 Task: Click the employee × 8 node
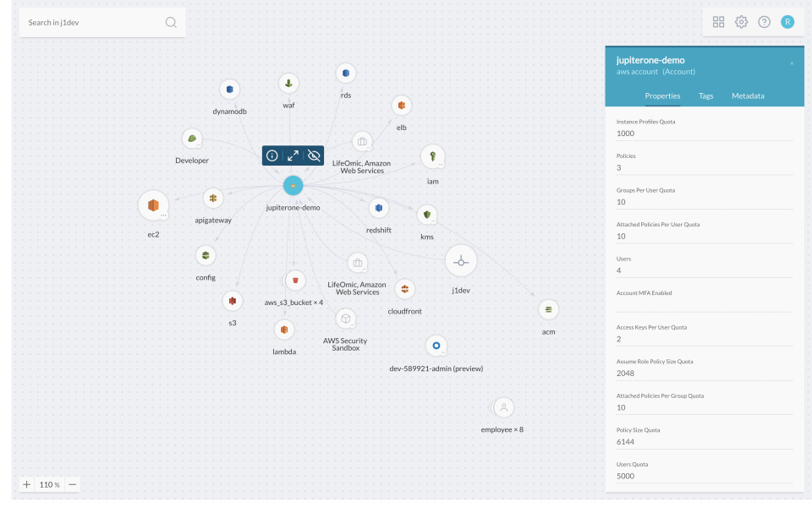tap(503, 407)
